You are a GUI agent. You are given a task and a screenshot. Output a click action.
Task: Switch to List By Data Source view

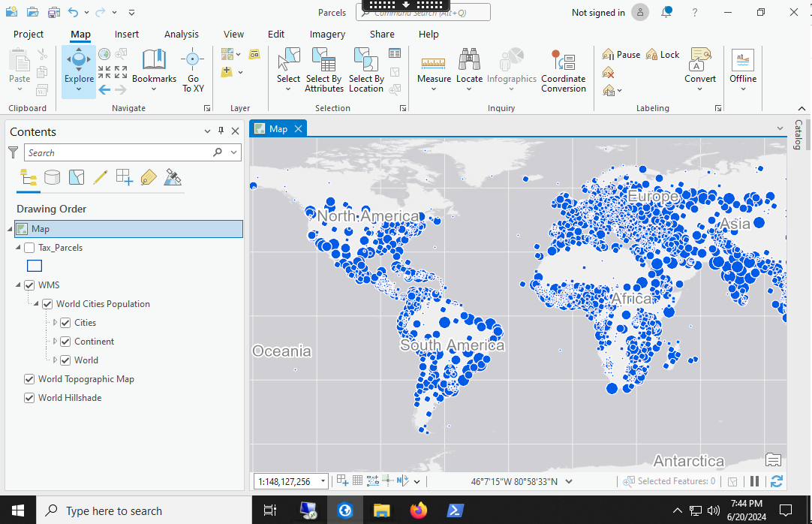(52, 178)
